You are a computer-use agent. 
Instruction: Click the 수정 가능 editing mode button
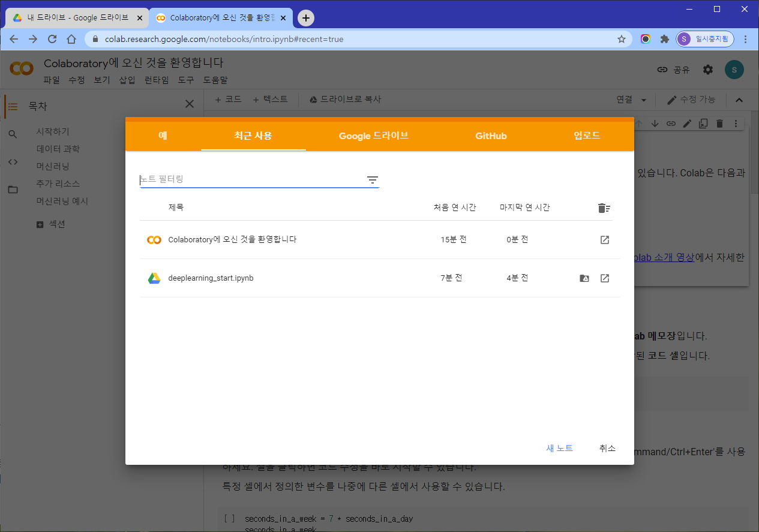(x=691, y=100)
